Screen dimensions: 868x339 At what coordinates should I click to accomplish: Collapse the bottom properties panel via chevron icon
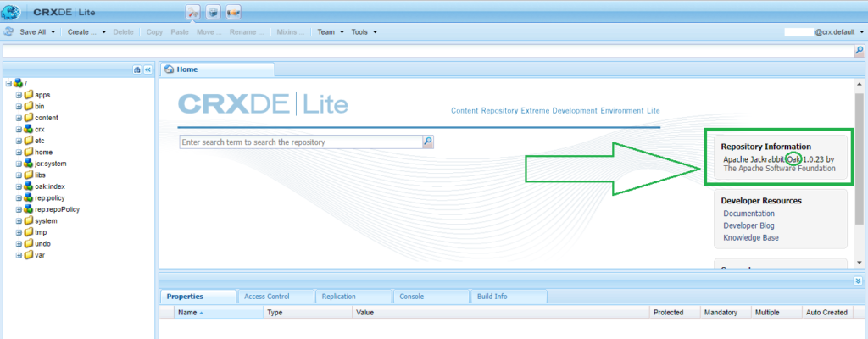pos(858,280)
